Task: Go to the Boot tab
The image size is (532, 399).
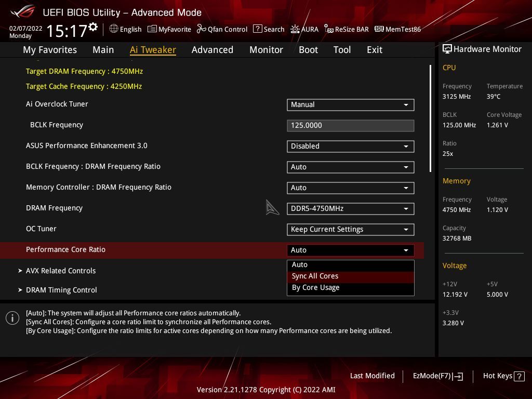Action: point(308,50)
